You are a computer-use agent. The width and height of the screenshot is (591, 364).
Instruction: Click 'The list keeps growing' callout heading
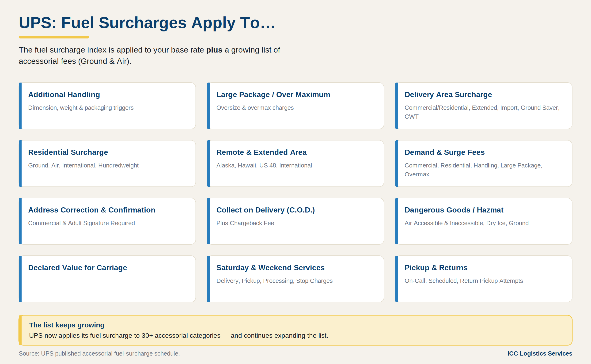click(67, 325)
